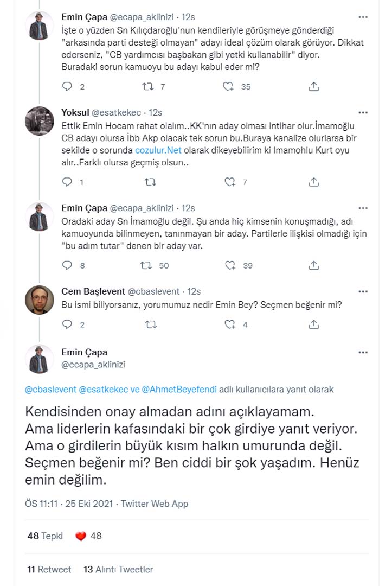This screenshot has width=392, height=586.
Task: Click the reply icon showing 8 replies
Action: 67,265
